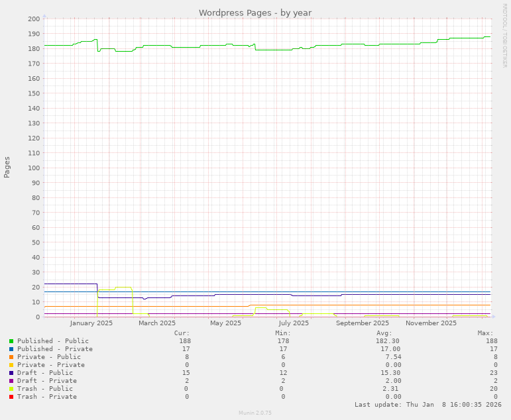
Task: Select the 'Trash - Public' legend label
Action: [45, 388]
